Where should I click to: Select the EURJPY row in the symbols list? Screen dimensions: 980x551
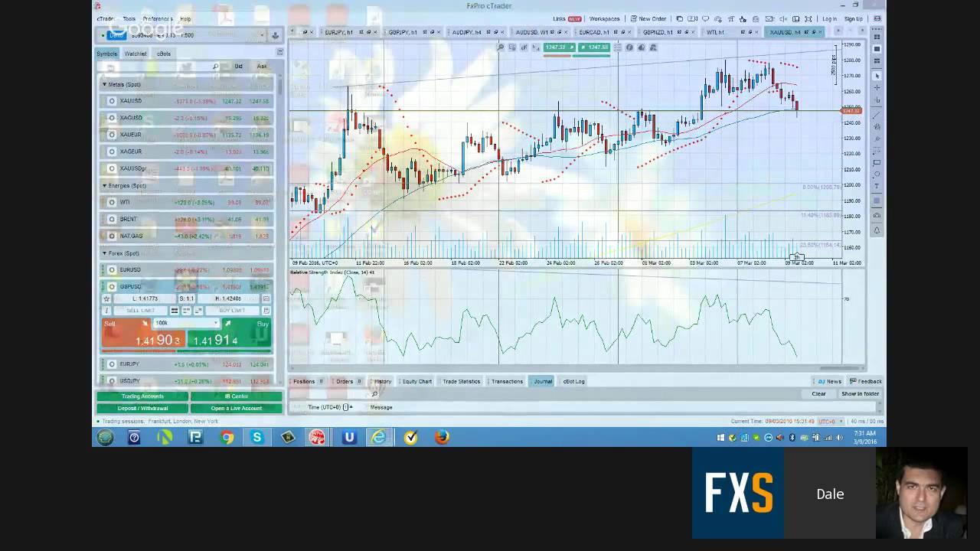(x=188, y=364)
